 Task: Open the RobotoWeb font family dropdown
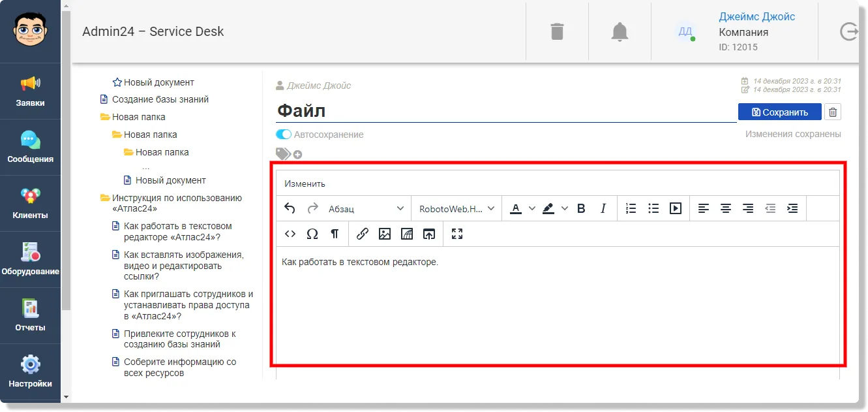(x=456, y=208)
